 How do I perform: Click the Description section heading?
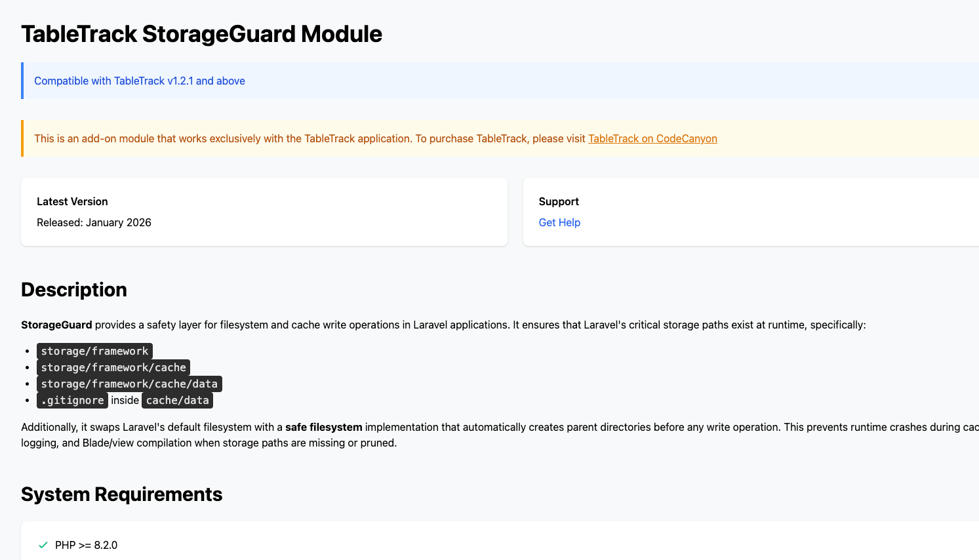74,290
